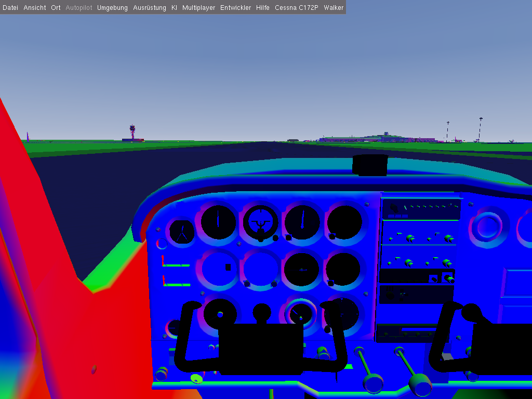
Task: Click the airport control tower in the distance
Action: click(132, 132)
